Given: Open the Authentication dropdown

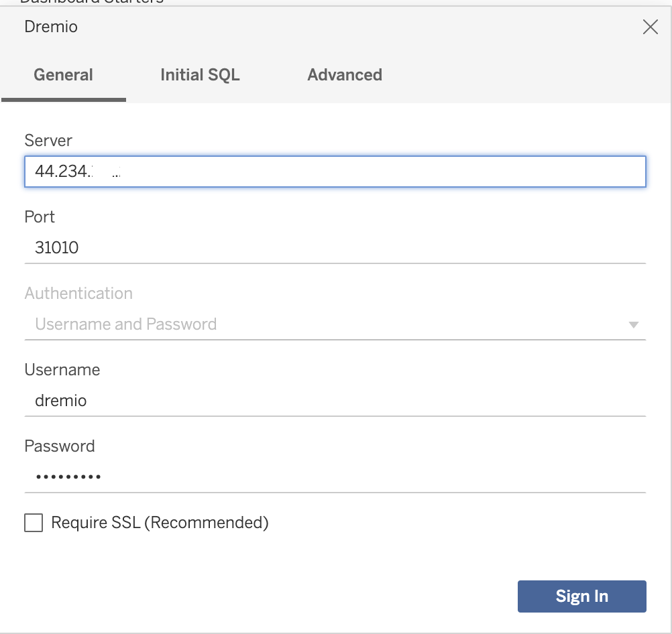Looking at the screenshot, I should coord(335,324).
